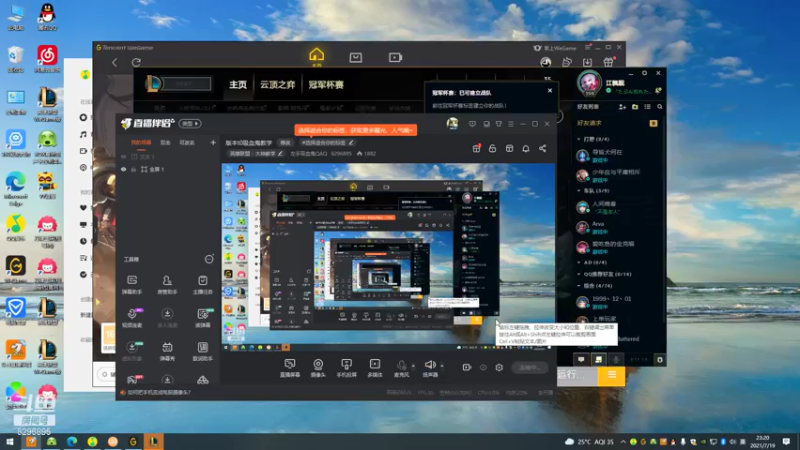The image size is (800, 450).
Task: Open League of Legends taskbar icon
Action: (154, 442)
